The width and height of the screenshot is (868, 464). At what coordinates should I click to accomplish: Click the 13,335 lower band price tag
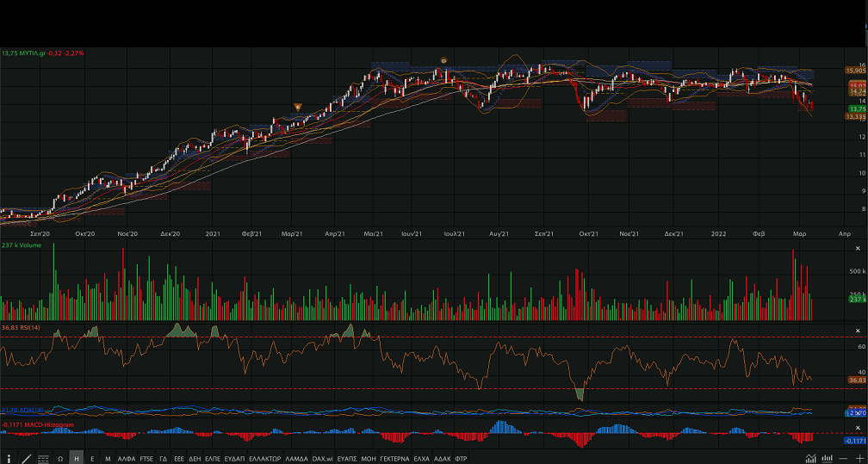(x=856, y=117)
